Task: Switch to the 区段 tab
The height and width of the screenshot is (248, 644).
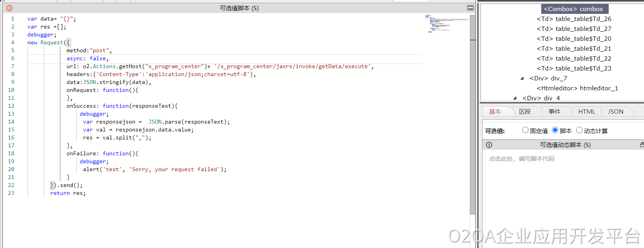Action: (525, 112)
